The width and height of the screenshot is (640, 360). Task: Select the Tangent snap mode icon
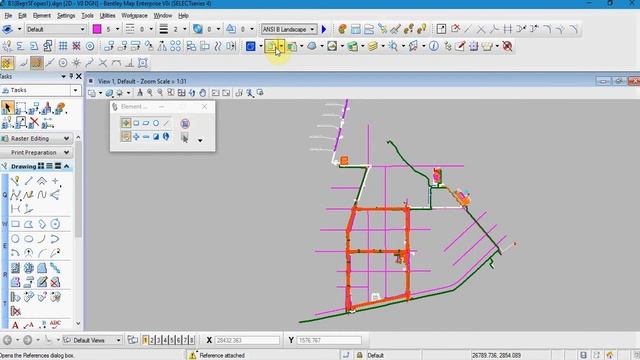coord(116,63)
